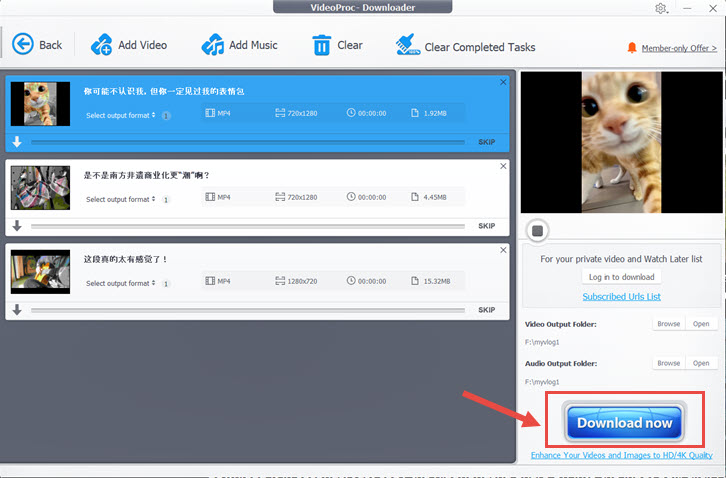The height and width of the screenshot is (478, 726).
Task: Go back using the Back arrow icon
Action: [23, 44]
